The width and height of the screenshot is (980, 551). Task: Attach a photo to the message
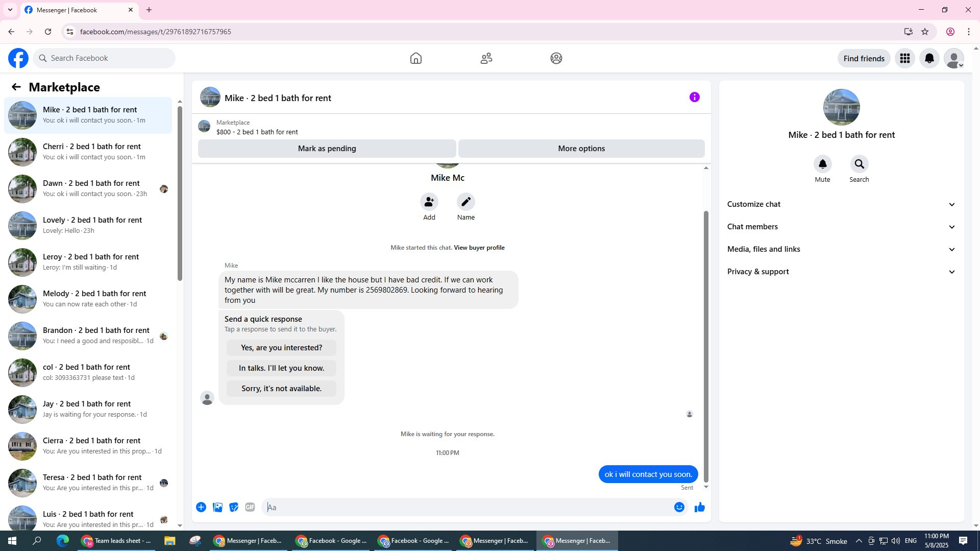coord(217,507)
